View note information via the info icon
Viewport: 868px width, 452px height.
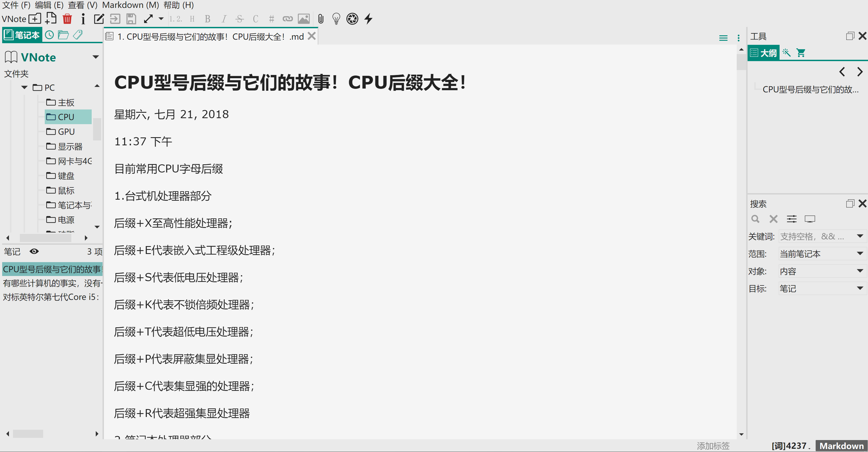pos(83,19)
